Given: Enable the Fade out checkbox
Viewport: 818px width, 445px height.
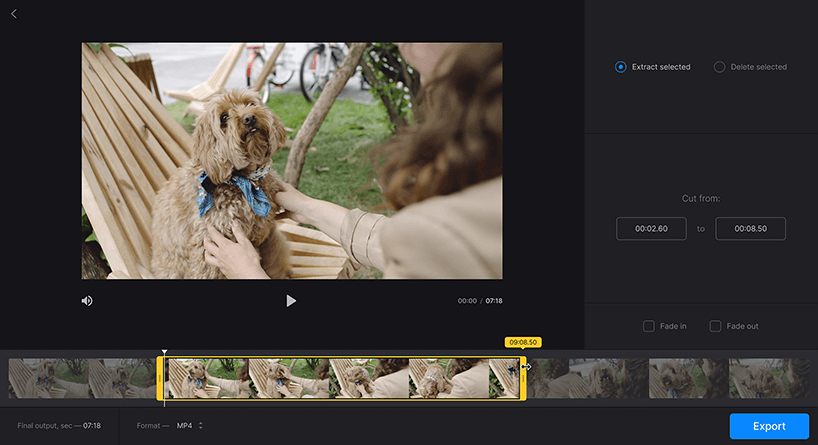Looking at the screenshot, I should (715, 326).
